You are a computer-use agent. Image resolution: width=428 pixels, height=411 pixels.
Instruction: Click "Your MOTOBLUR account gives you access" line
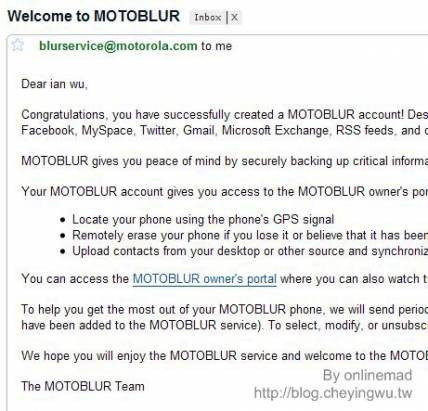click(x=225, y=192)
